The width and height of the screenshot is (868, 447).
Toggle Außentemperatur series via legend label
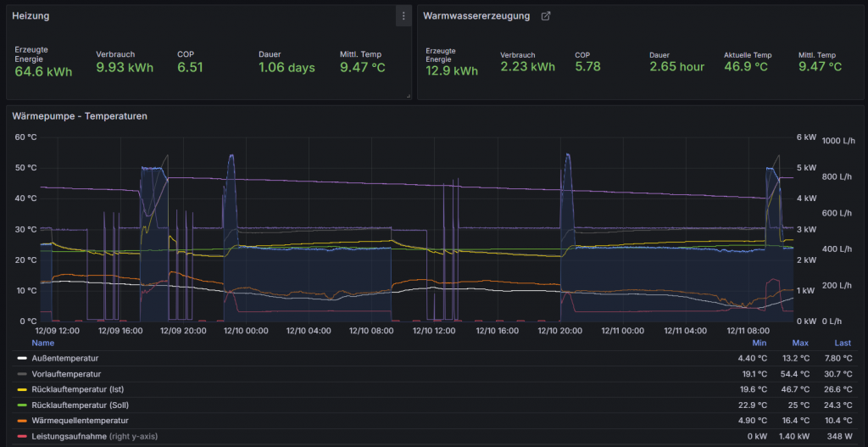pos(65,359)
